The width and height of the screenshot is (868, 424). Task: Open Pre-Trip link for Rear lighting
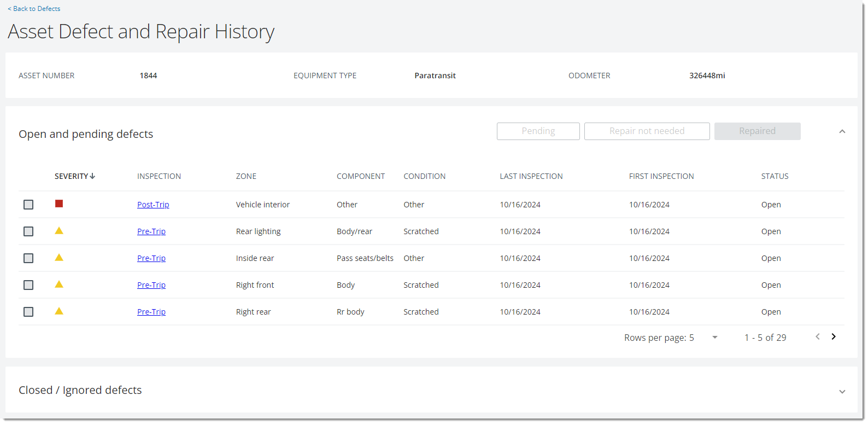coord(151,231)
